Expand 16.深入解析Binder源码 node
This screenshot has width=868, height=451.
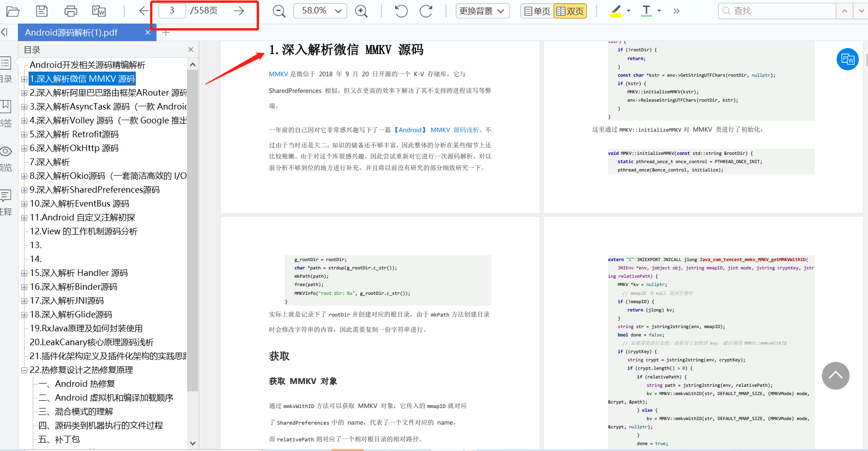pos(24,287)
